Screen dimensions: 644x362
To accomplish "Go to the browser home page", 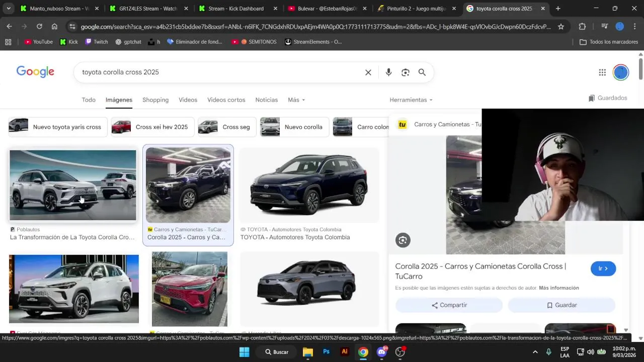I will [54, 27].
